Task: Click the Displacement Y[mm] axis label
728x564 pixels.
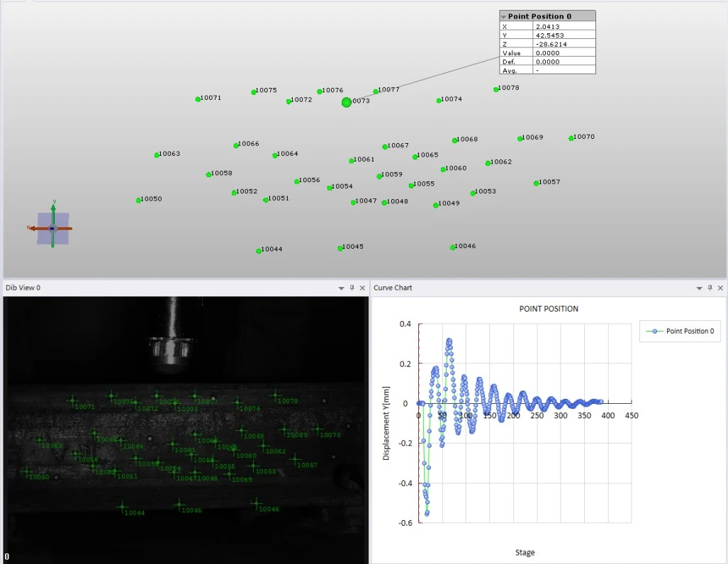Action: [x=386, y=423]
